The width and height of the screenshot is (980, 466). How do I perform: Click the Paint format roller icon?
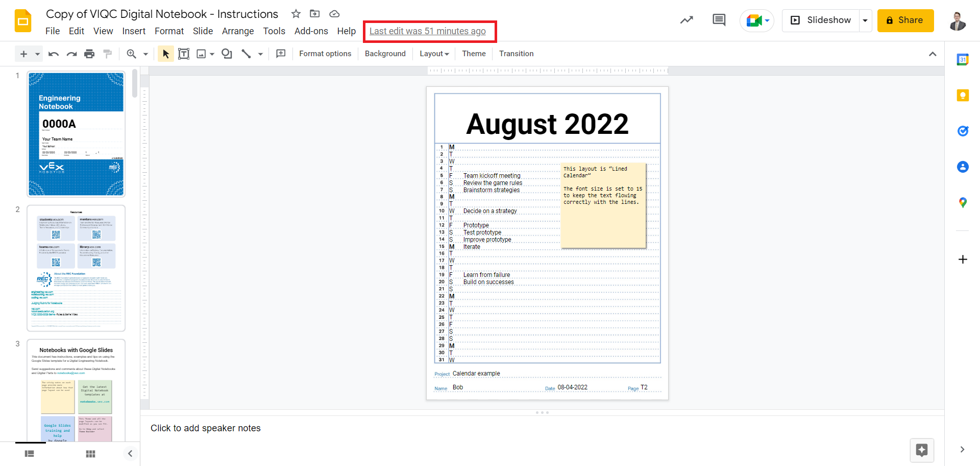[107, 54]
